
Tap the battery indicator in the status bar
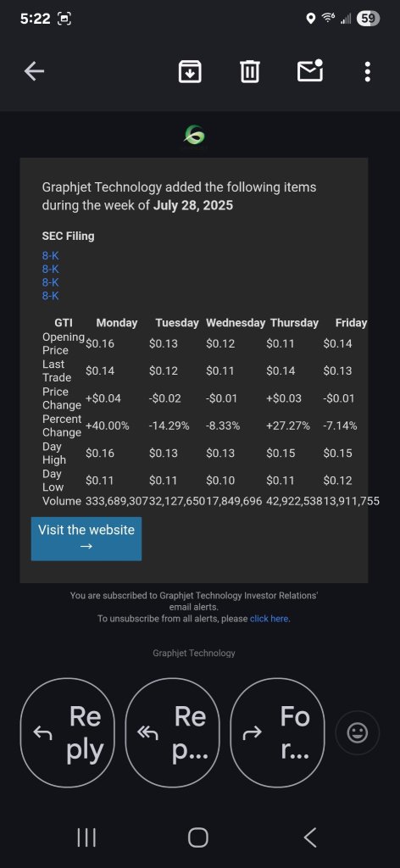(368, 19)
